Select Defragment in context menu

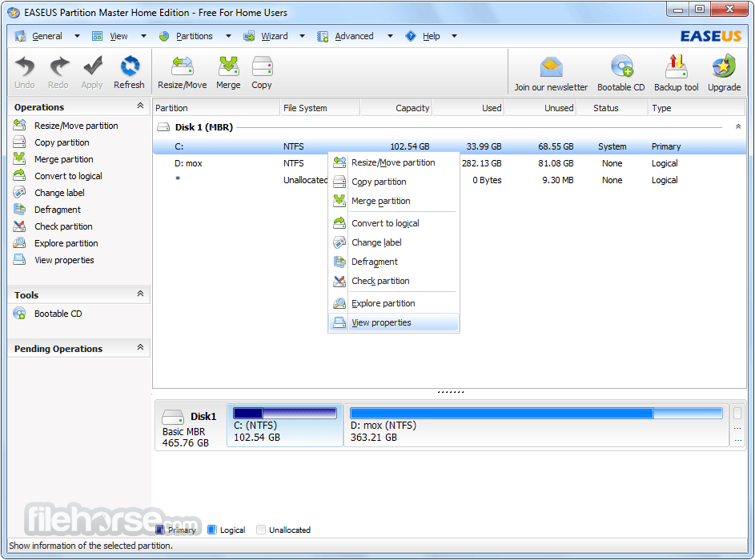pyautogui.click(x=394, y=262)
